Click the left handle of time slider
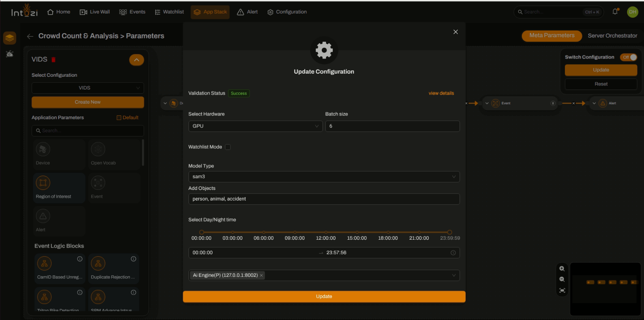Viewport: 644px width, 320px height. 202,232
